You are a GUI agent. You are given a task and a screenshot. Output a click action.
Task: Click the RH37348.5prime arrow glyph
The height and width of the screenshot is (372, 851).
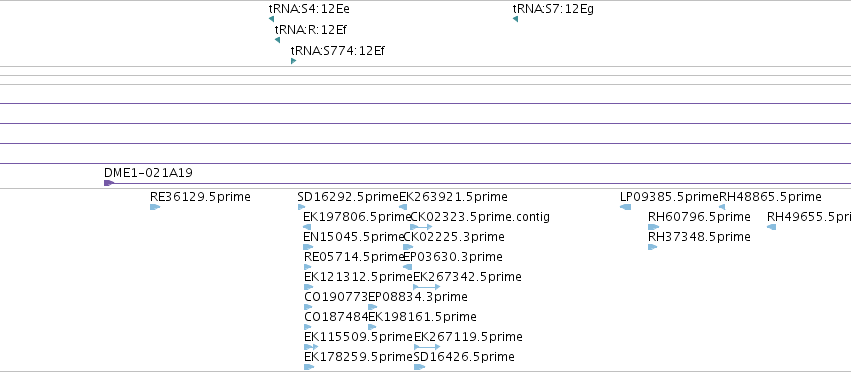652,247
